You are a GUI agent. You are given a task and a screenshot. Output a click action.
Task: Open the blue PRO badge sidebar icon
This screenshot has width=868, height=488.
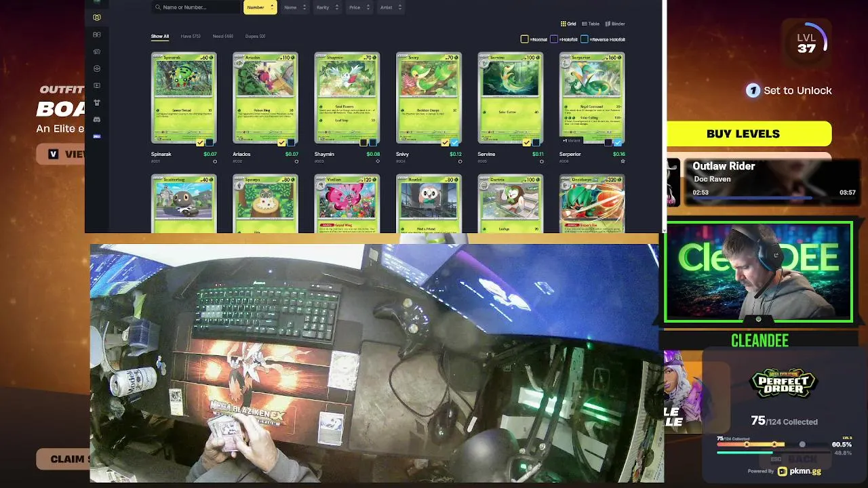coord(97,136)
